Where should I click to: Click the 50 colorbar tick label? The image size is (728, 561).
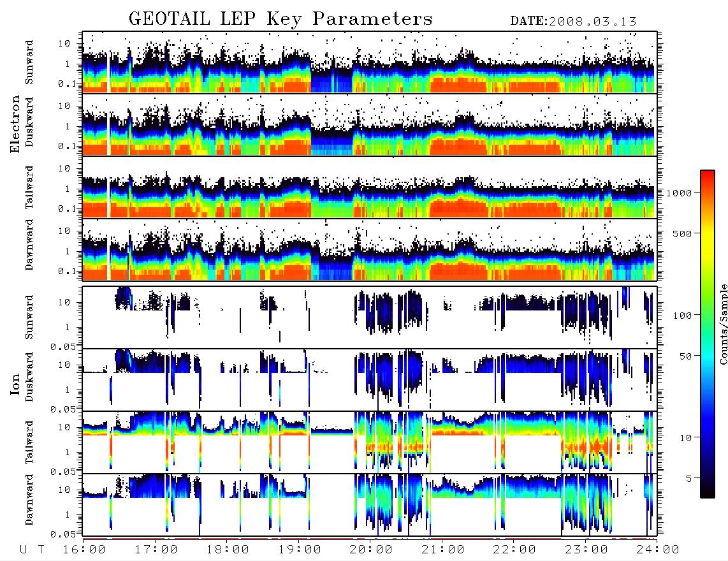click(686, 356)
